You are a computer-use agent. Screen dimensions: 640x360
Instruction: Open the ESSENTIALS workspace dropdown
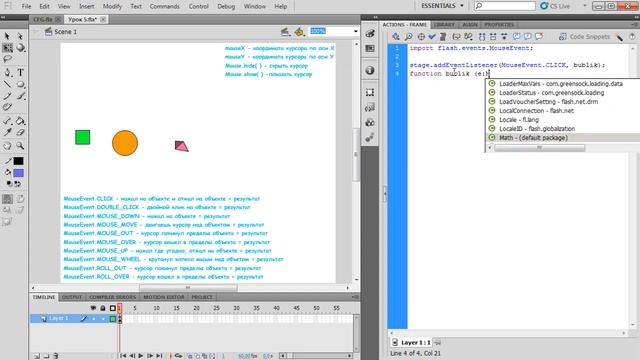point(442,6)
